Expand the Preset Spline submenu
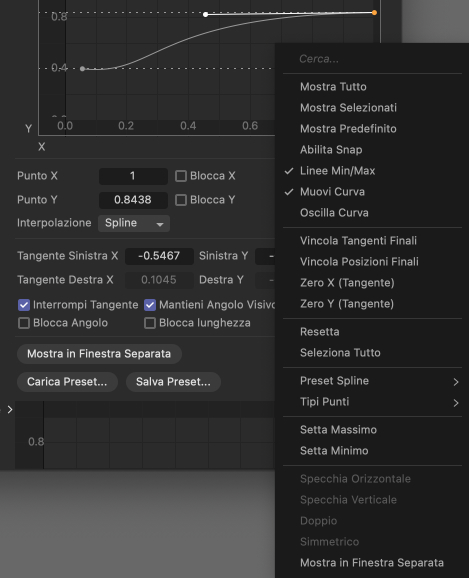The height and width of the screenshot is (578, 469). 372,381
